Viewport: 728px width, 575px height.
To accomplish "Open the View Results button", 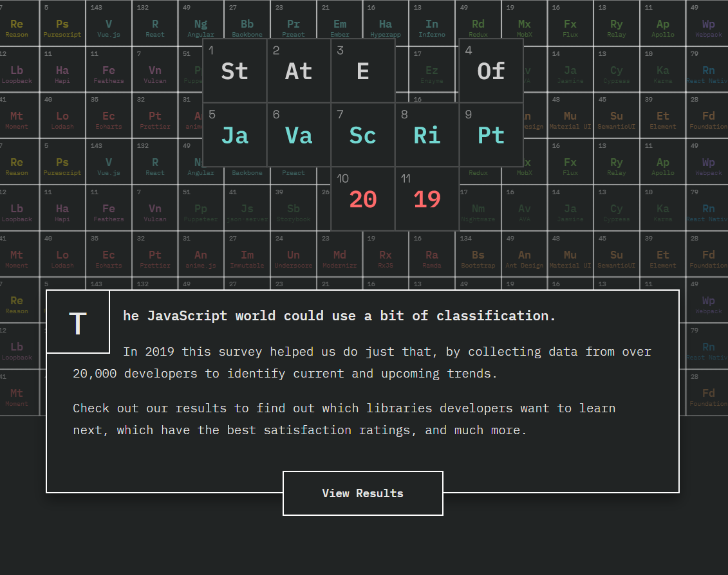I will [362, 493].
